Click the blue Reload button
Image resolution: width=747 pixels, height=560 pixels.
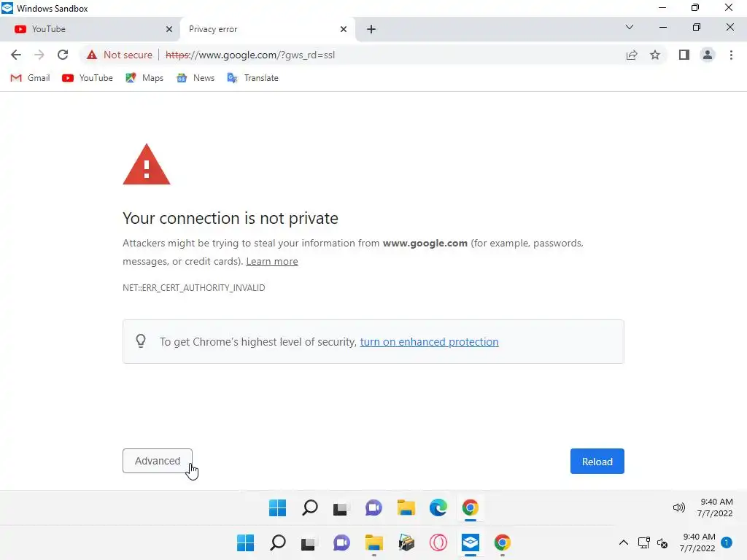point(597,462)
